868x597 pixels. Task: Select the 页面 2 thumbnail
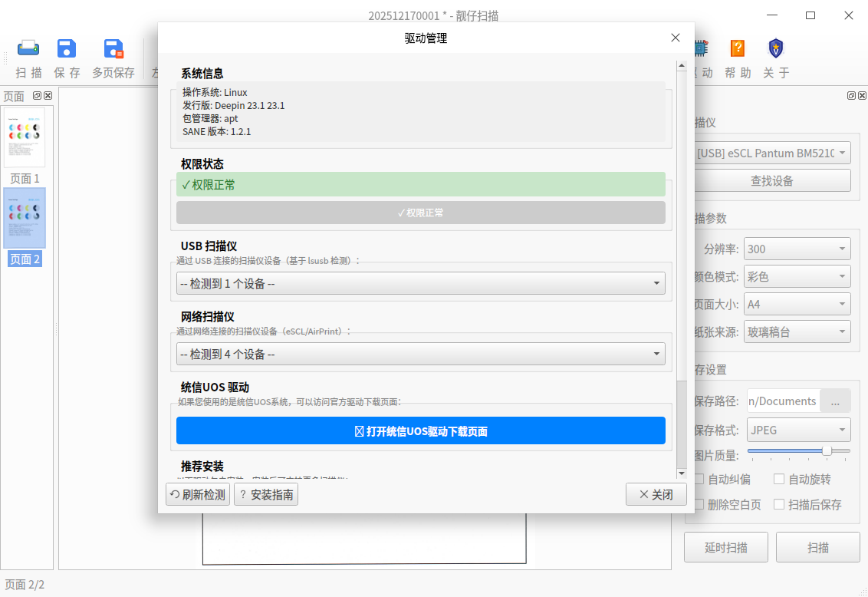click(25, 218)
